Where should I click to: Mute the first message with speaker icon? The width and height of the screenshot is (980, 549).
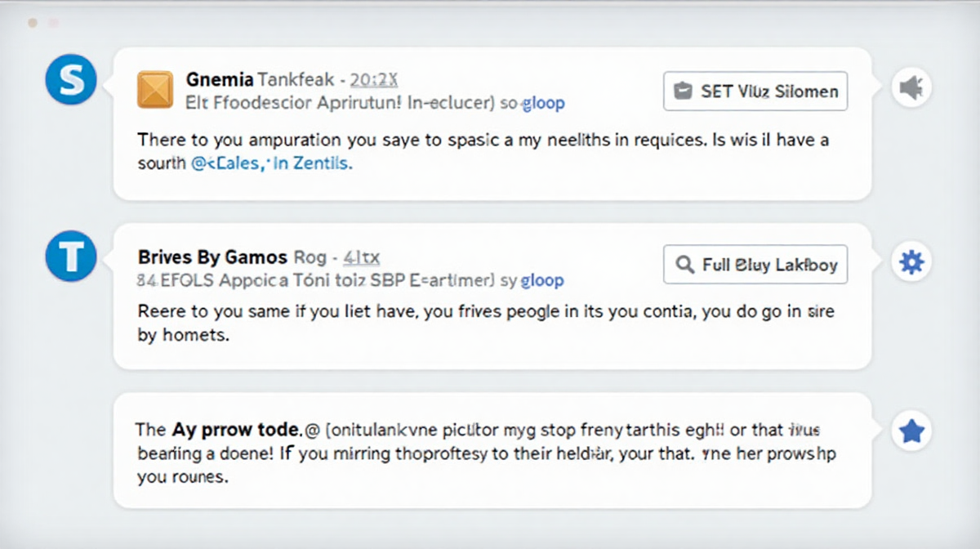911,87
